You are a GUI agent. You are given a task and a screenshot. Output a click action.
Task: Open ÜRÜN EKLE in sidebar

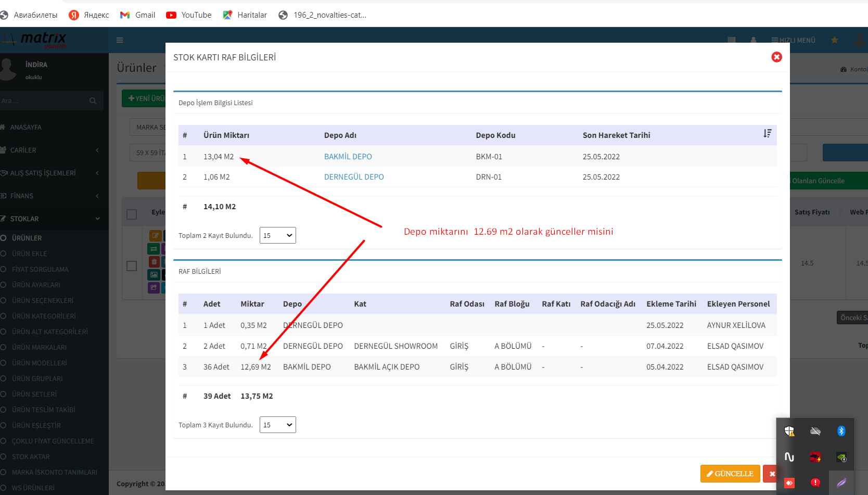[29, 253]
